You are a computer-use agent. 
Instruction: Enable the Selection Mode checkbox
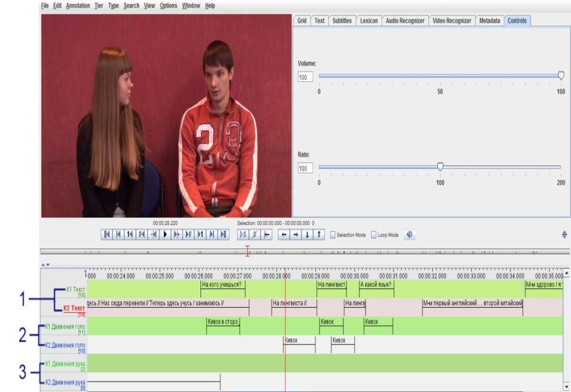coord(332,235)
